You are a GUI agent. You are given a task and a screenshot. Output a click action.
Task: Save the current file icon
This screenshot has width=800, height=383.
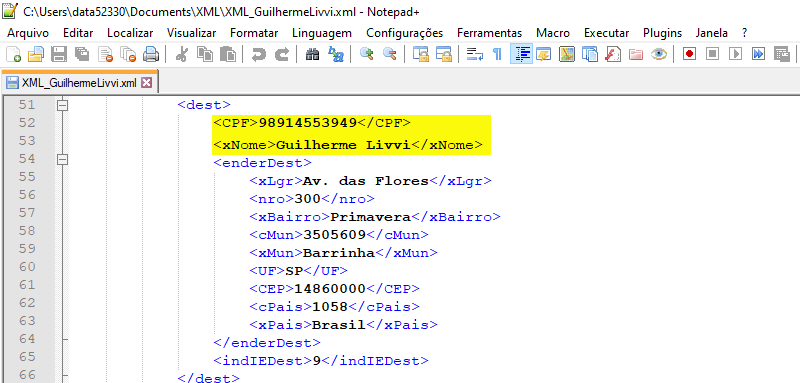pyautogui.click(x=59, y=54)
